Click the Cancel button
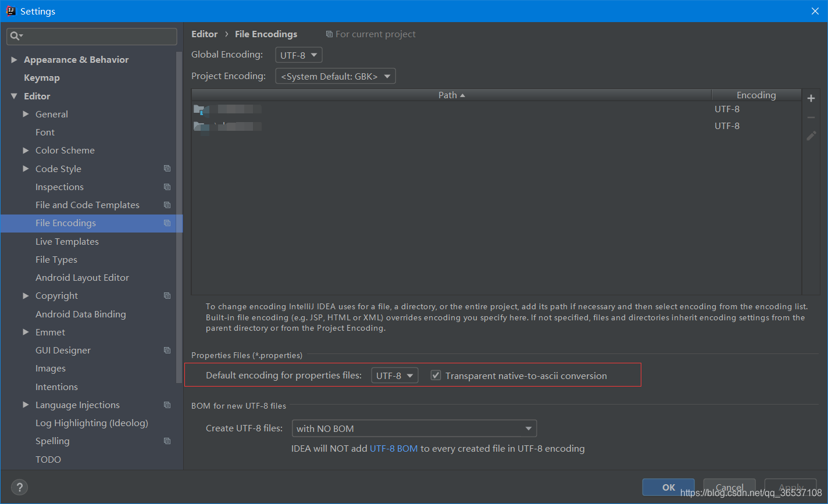The width and height of the screenshot is (828, 504). coord(730,487)
